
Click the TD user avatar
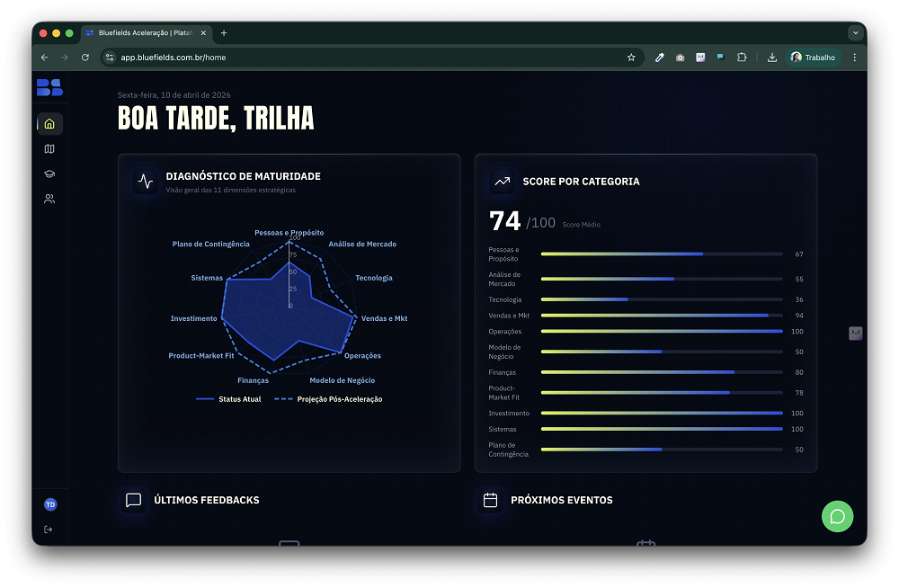click(x=50, y=504)
